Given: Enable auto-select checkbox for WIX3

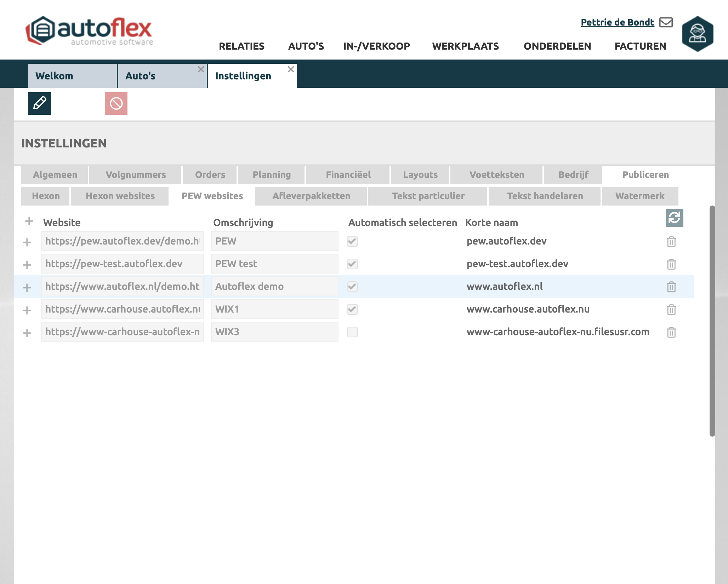Looking at the screenshot, I should click(352, 332).
